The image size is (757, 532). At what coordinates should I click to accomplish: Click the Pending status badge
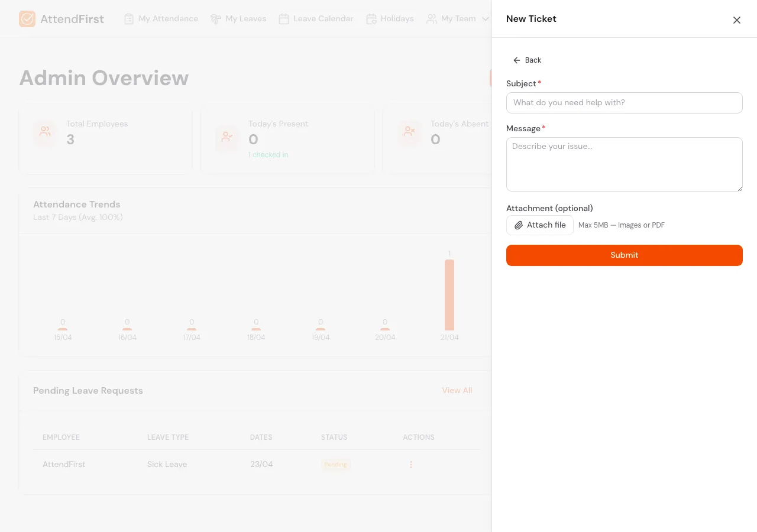pos(336,465)
